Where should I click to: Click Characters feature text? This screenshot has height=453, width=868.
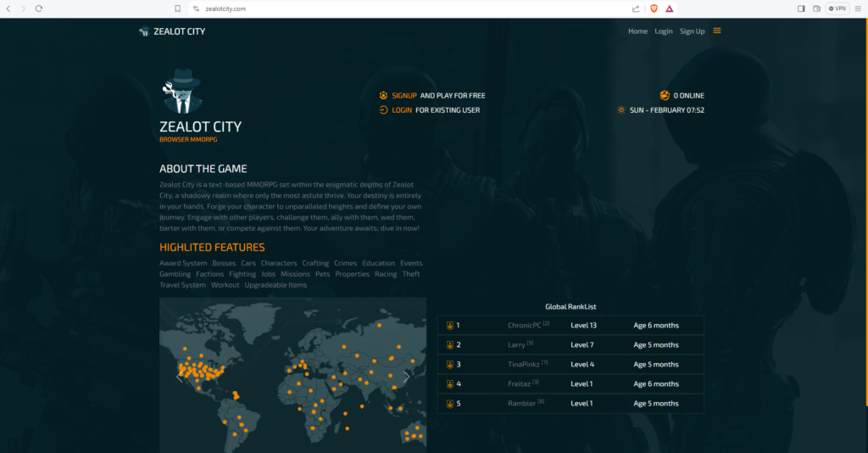[279, 263]
